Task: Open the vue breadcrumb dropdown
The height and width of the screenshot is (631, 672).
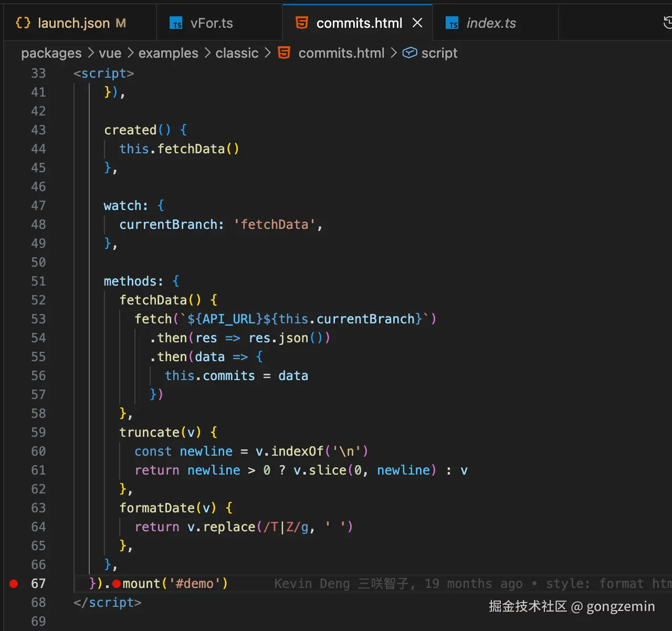Action: click(x=110, y=53)
